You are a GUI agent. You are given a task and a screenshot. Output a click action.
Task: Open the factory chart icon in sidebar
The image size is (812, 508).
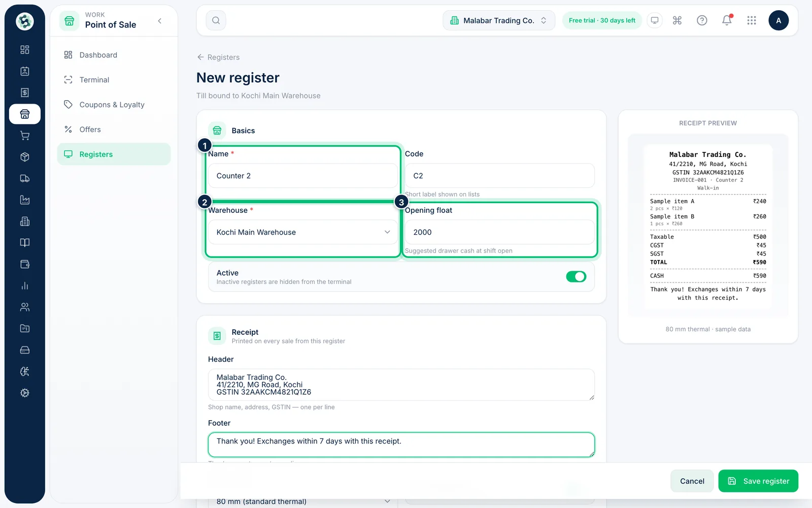point(24,200)
